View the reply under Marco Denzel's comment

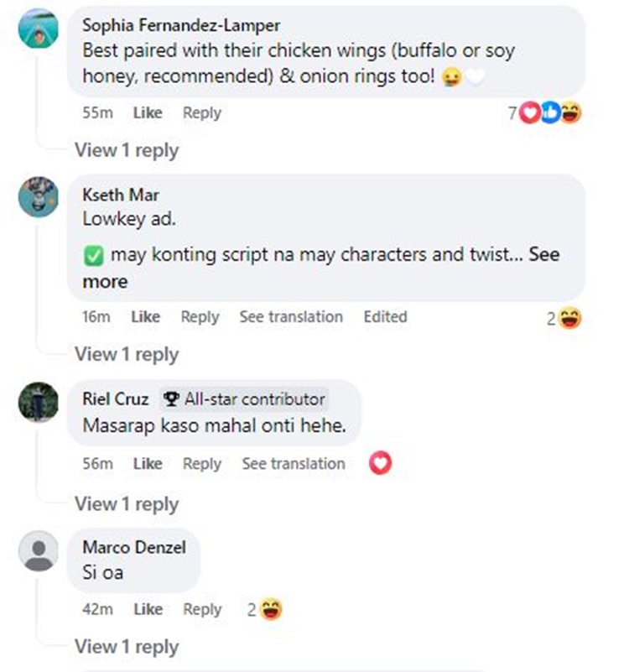coord(127,647)
